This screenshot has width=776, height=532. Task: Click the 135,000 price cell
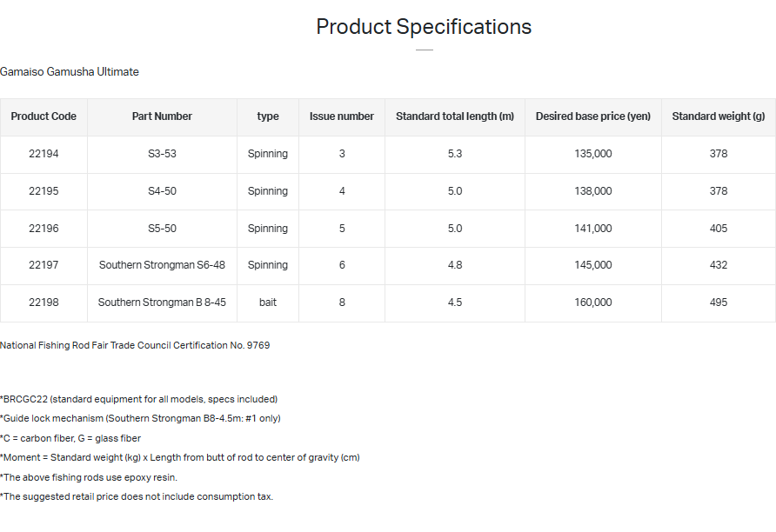(x=592, y=154)
